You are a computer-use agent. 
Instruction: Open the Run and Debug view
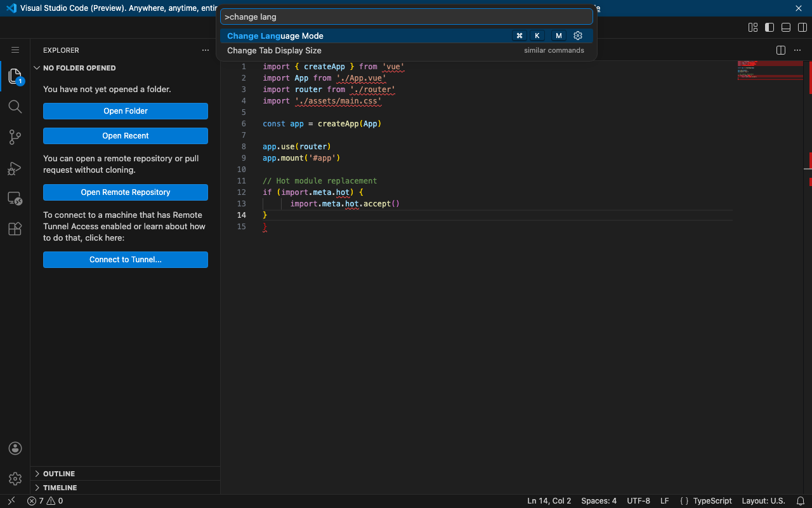point(15,168)
